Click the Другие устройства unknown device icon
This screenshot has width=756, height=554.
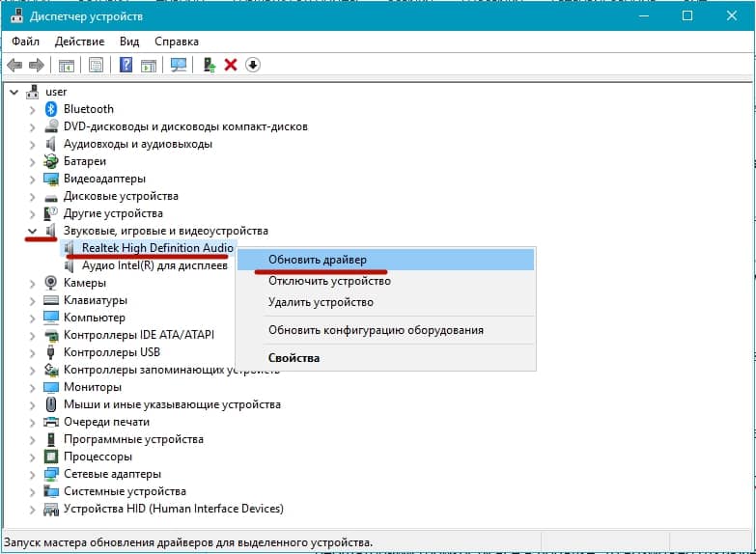pyautogui.click(x=51, y=213)
